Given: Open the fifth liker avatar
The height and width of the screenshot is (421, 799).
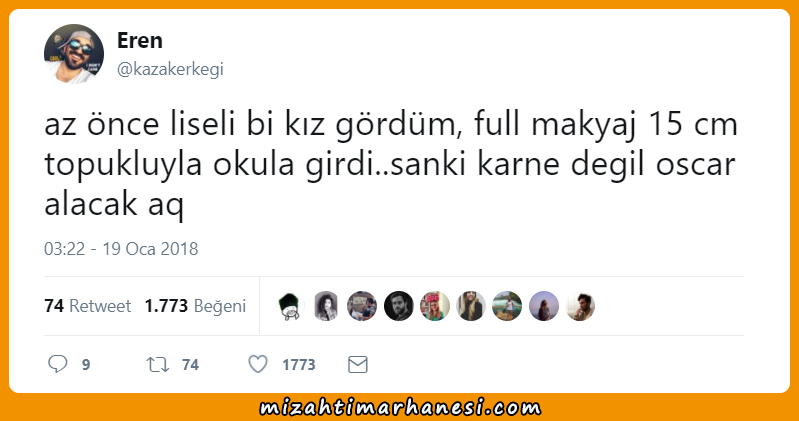Looking at the screenshot, I should point(435,306).
